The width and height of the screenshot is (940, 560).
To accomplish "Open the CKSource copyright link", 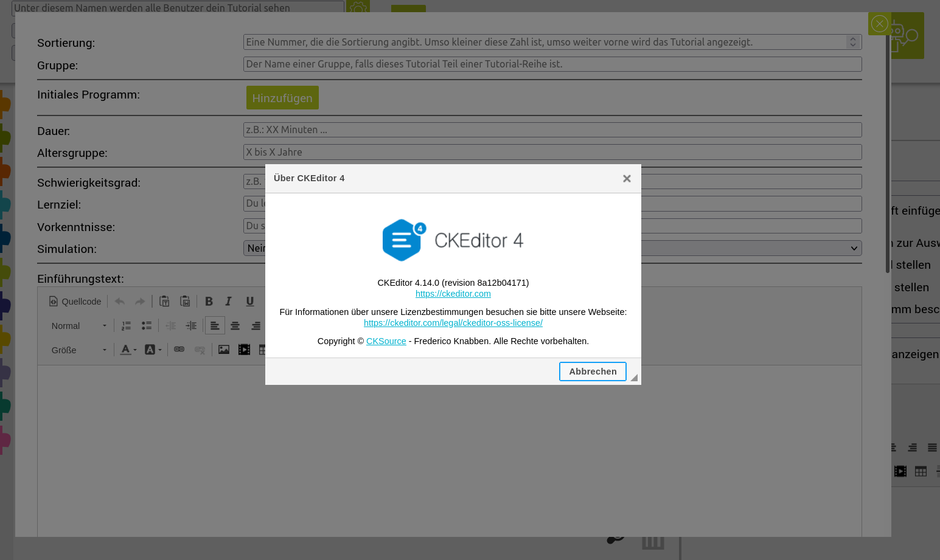I will pos(386,341).
